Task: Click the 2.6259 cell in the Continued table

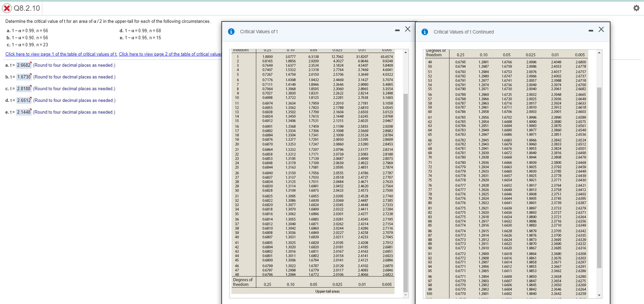Action: (581, 294)
